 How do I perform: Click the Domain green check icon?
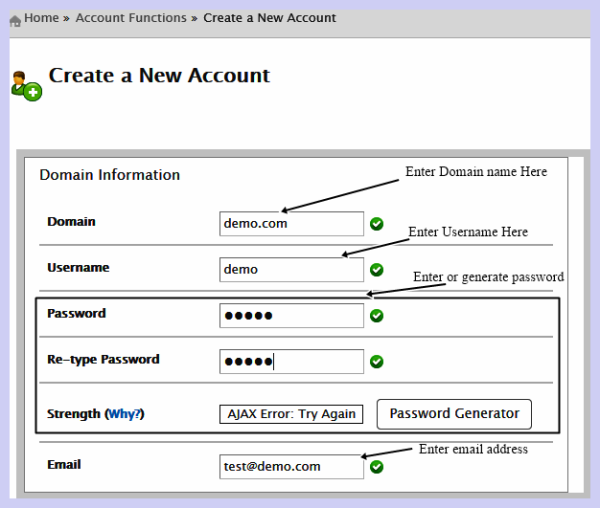click(377, 224)
